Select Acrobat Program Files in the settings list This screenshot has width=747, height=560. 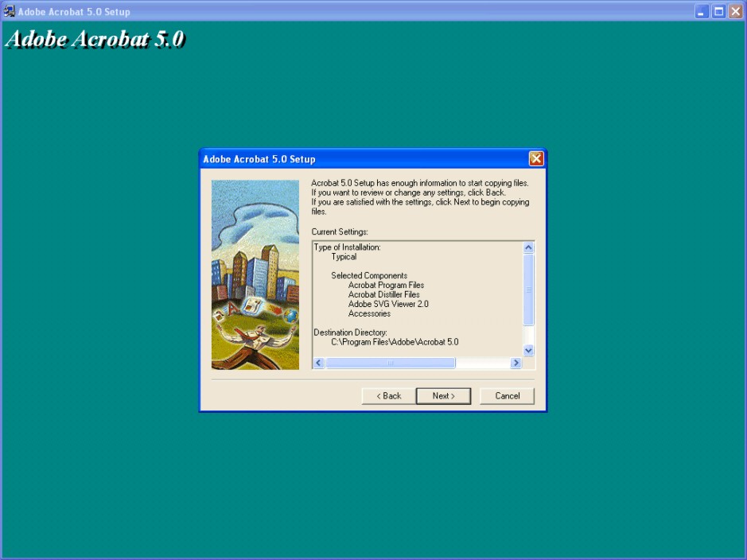pyautogui.click(x=386, y=285)
